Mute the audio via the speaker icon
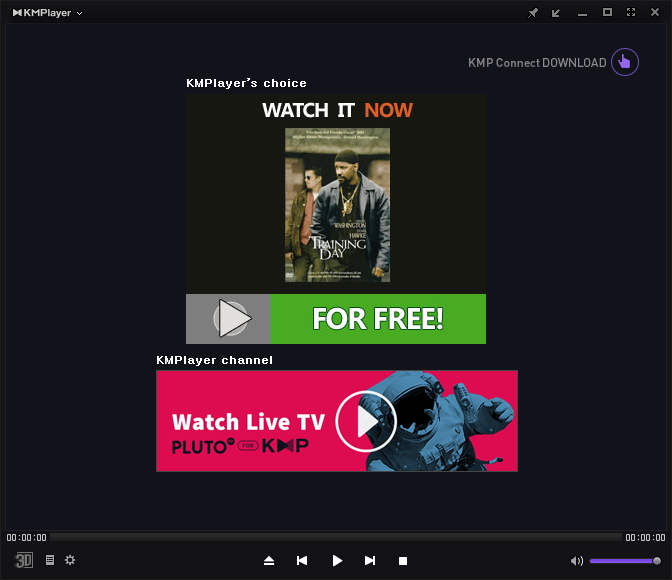The width and height of the screenshot is (672, 580). pyautogui.click(x=577, y=561)
